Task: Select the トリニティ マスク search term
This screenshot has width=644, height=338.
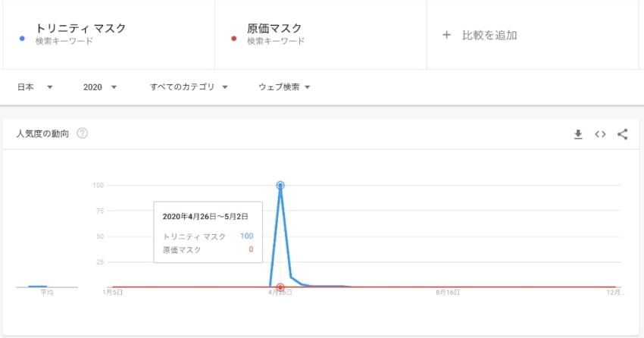Action: (x=80, y=29)
